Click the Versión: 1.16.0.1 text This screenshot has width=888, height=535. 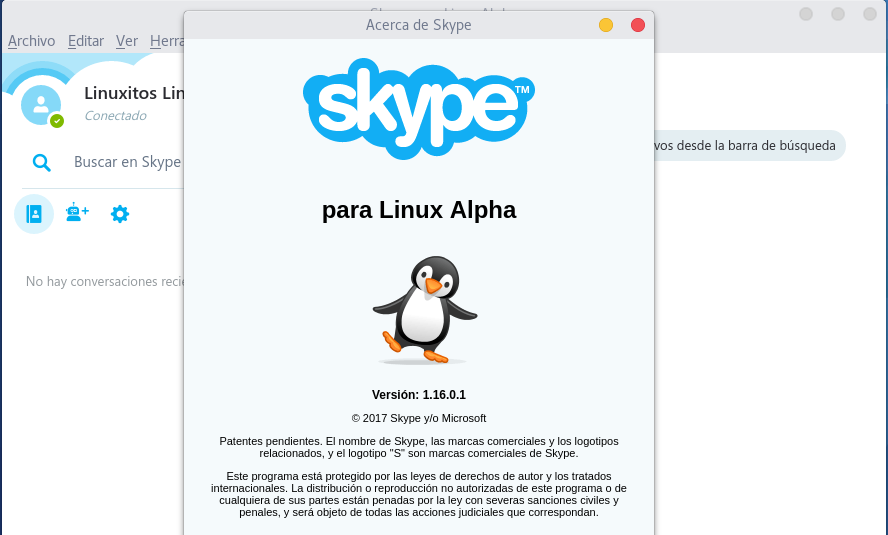(419, 395)
